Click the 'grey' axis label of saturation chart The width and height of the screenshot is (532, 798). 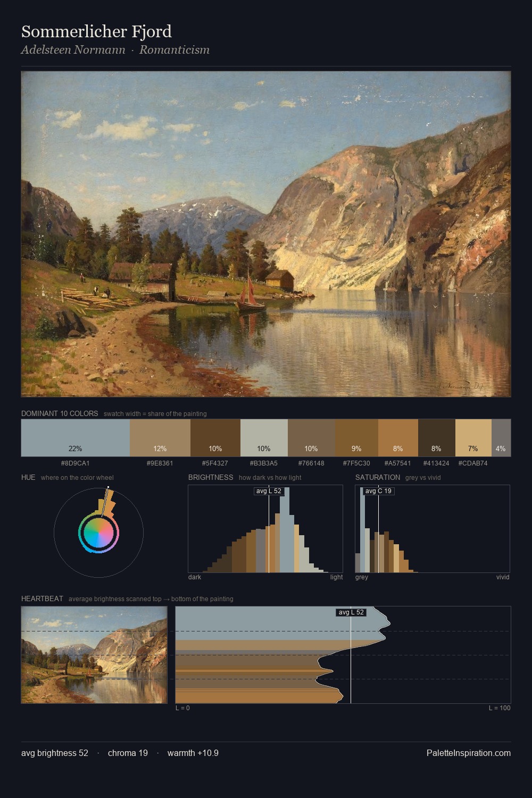click(362, 577)
